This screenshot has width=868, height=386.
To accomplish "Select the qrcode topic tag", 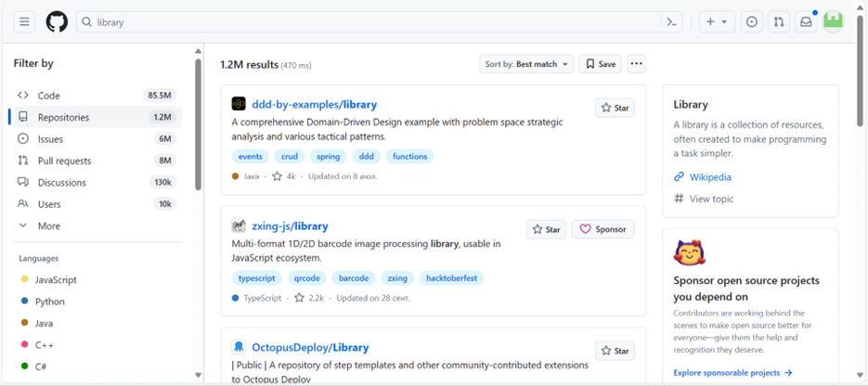I will coord(307,277).
